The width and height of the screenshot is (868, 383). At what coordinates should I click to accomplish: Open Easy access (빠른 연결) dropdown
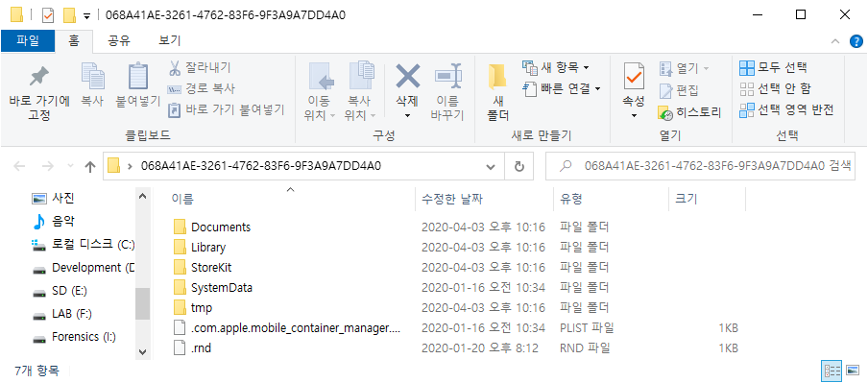coord(563,88)
